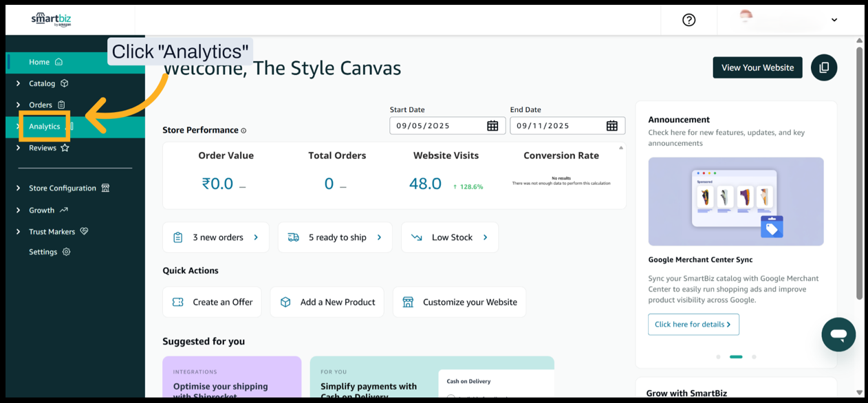Go to Reviews in the sidebar
This screenshot has height=403, width=868.
click(x=43, y=148)
